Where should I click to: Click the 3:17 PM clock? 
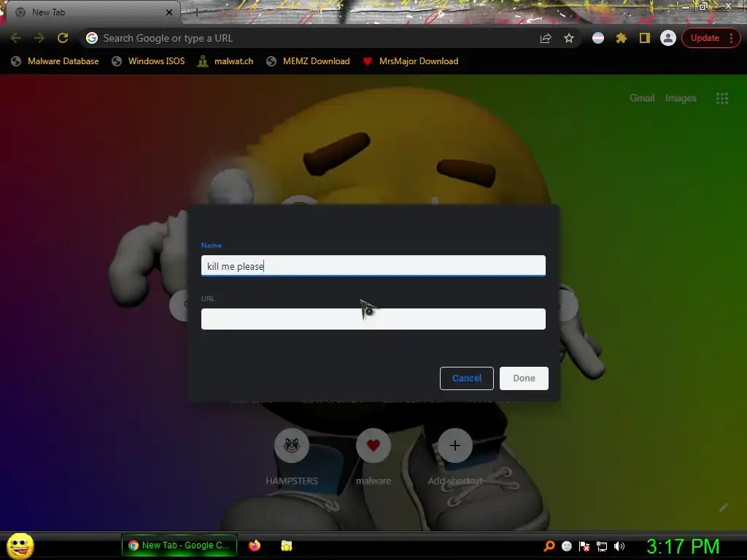click(x=683, y=546)
